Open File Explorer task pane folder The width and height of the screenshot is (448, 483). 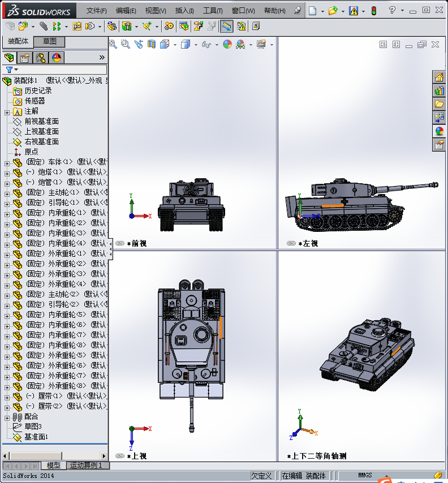(x=439, y=104)
